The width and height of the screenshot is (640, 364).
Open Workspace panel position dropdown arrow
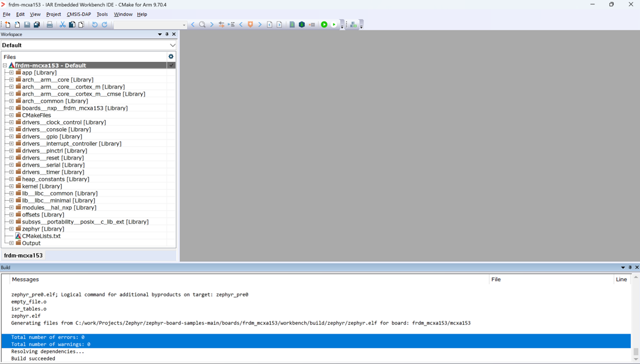(x=160, y=34)
